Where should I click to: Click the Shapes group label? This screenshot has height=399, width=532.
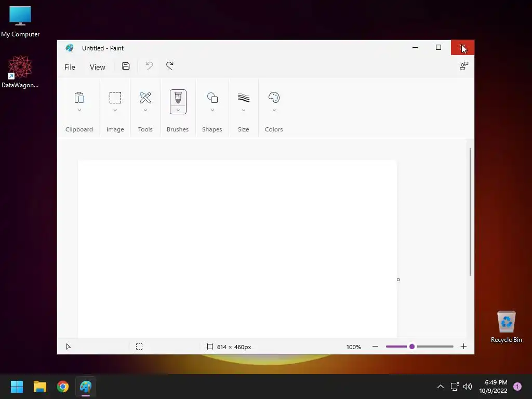click(212, 129)
